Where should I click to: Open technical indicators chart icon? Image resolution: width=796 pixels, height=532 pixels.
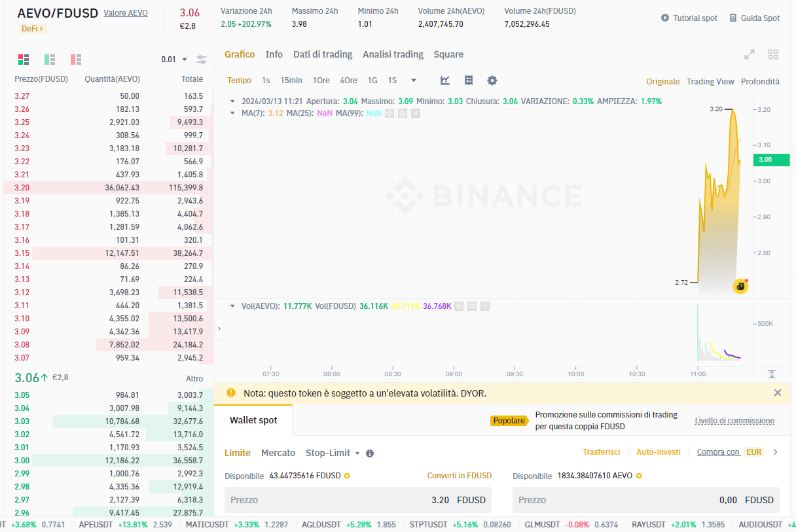445,80
